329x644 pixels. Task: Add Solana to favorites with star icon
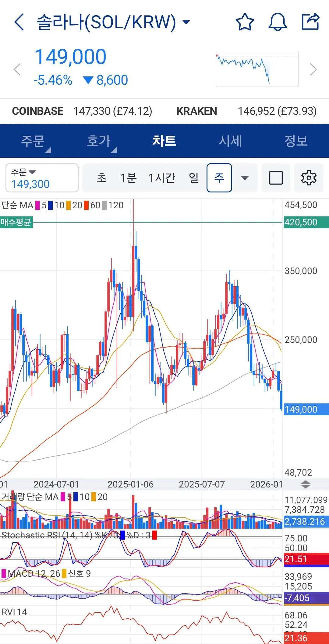tap(245, 22)
